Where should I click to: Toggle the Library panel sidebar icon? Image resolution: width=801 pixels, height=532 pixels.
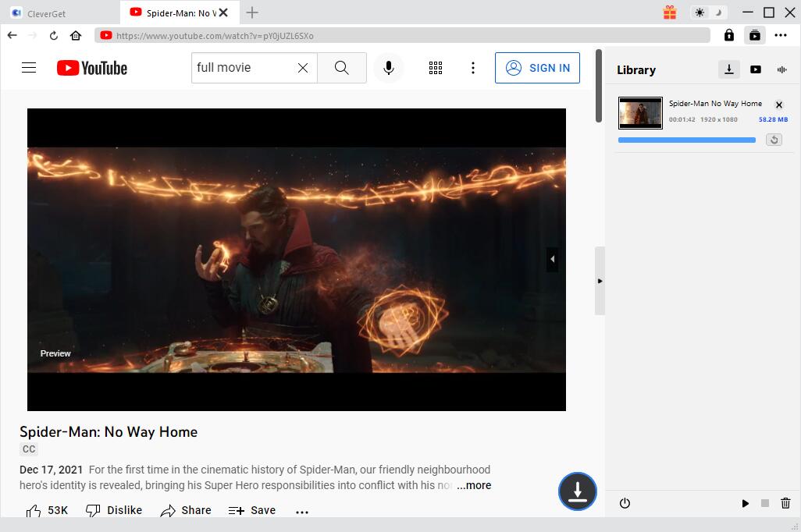click(x=754, y=35)
